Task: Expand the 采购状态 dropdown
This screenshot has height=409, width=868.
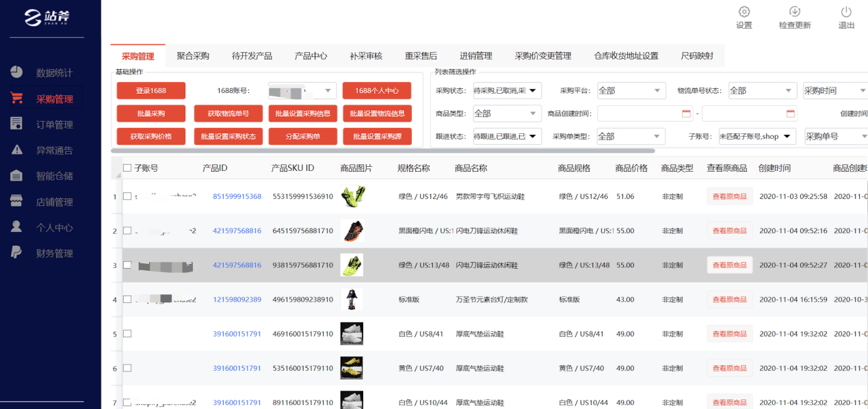Action: coord(532,90)
